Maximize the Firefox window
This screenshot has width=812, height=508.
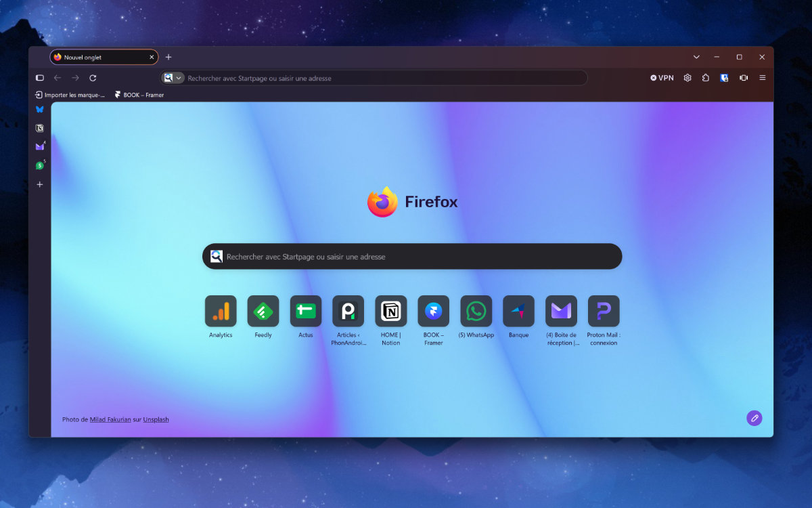tap(739, 57)
